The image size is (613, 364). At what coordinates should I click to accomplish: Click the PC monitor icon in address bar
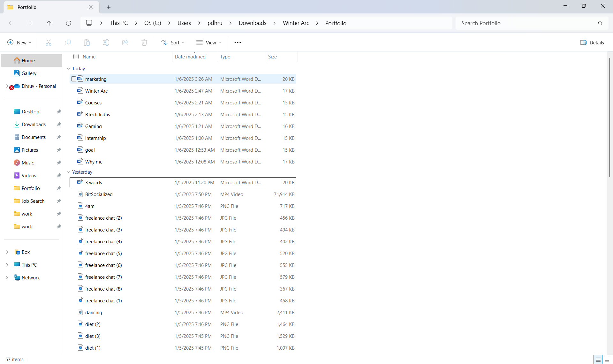tap(89, 23)
